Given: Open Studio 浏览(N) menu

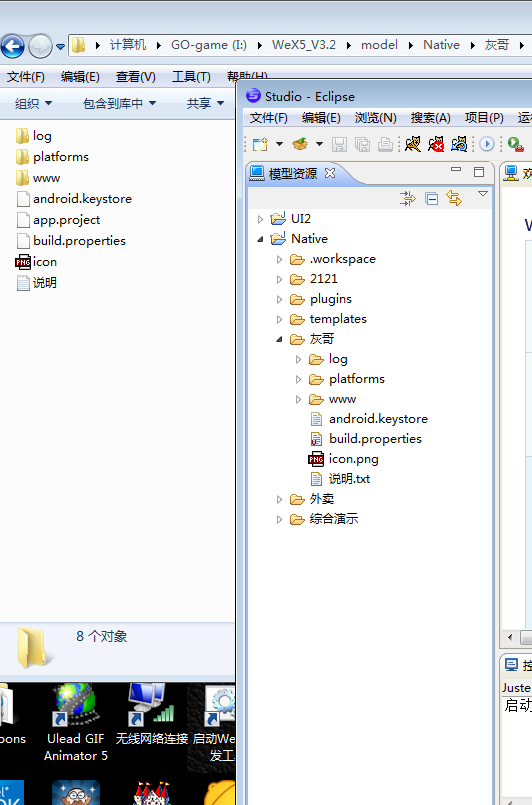Looking at the screenshot, I should point(375,118).
